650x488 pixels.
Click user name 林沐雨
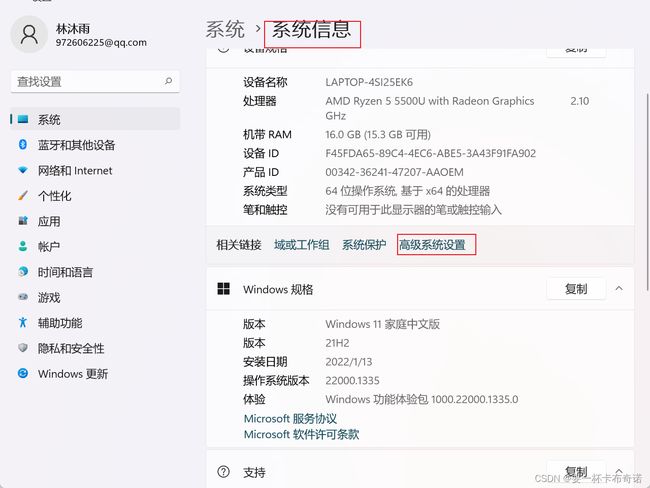[73, 29]
